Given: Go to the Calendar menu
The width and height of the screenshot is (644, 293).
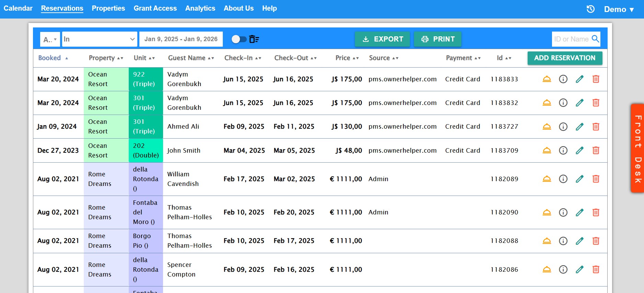Looking at the screenshot, I should pos(18,8).
